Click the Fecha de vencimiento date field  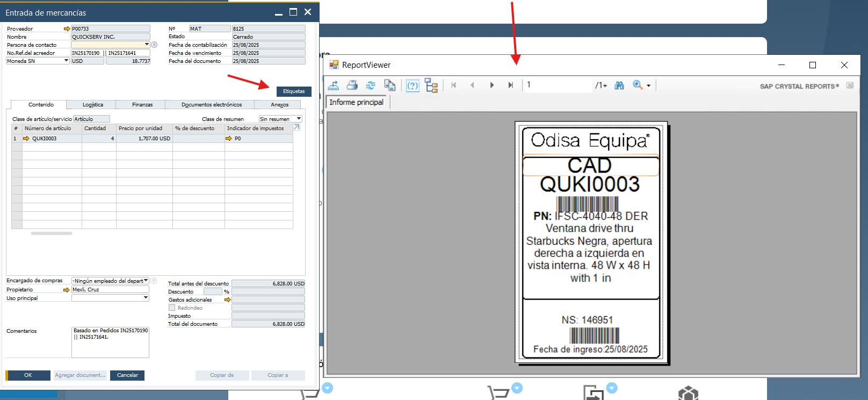coord(269,53)
